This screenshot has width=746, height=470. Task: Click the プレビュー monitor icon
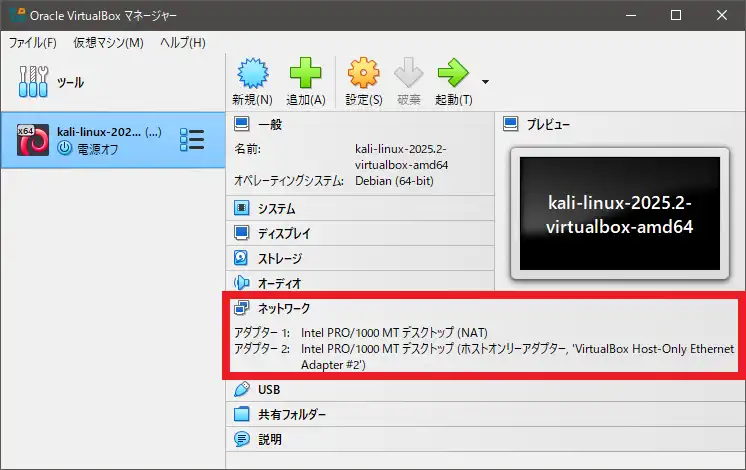click(x=510, y=124)
